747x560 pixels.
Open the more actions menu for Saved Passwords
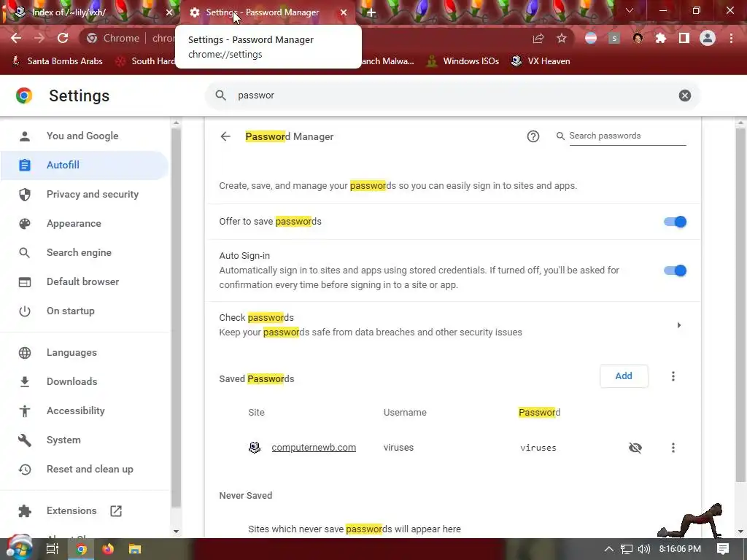point(673,376)
